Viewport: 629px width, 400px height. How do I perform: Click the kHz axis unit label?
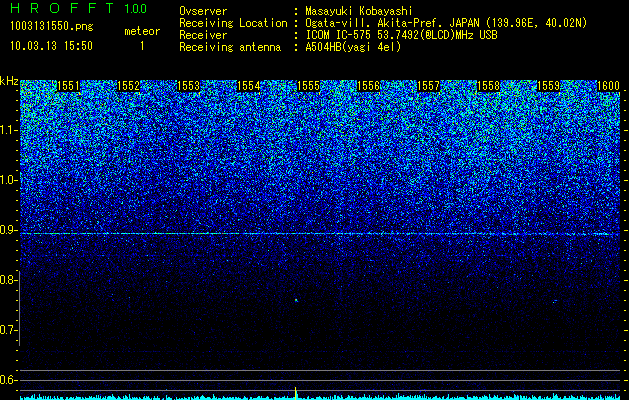pyautogui.click(x=9, y=81)
